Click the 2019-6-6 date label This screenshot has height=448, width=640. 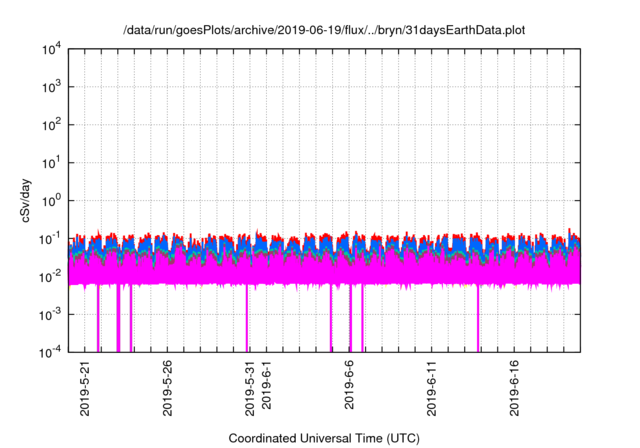click(349, 385)
